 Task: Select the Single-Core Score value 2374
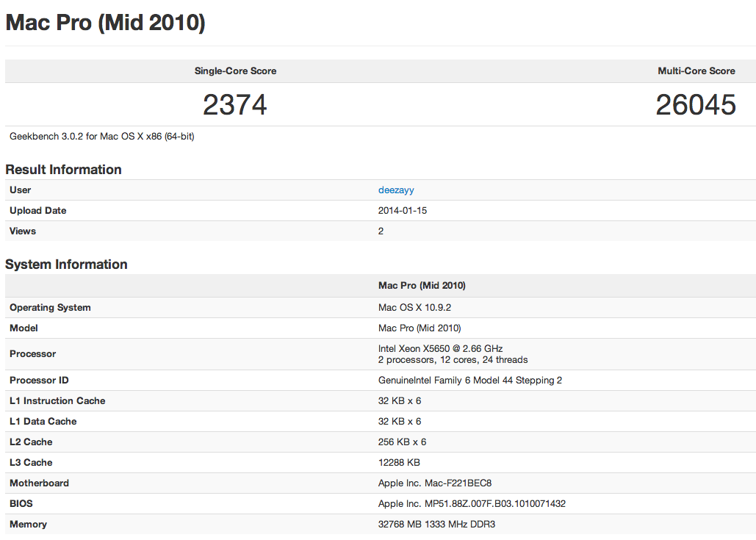click(x=235, y=104)
